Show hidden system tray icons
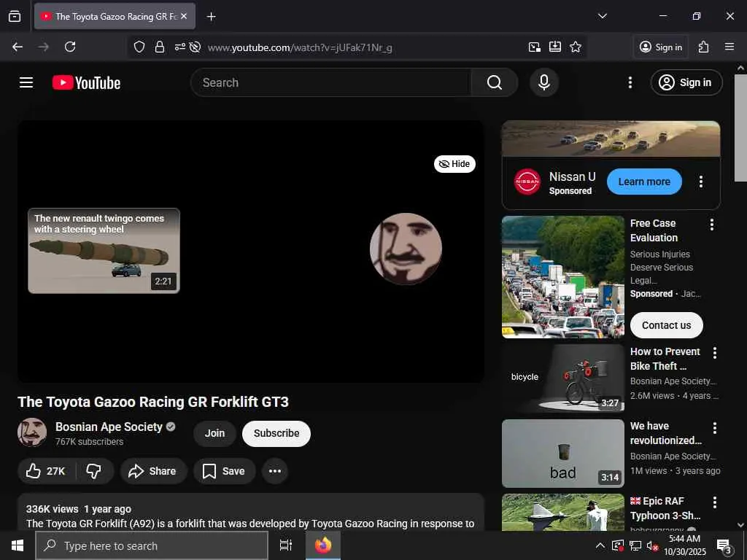The width and height of the screenshot is (747, 560). click(x=600, y=545)
